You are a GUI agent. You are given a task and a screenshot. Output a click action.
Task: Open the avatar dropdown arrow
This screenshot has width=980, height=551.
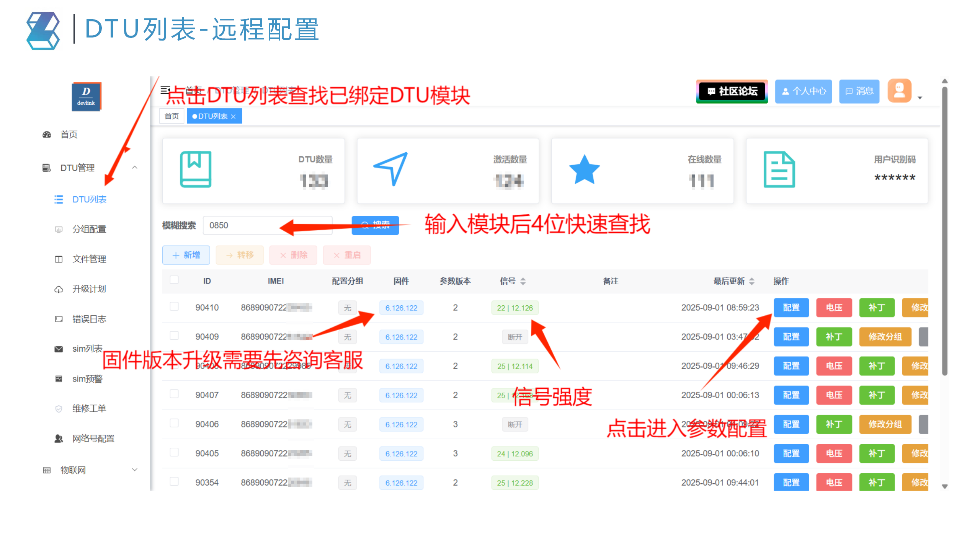[x=920, y=98]
